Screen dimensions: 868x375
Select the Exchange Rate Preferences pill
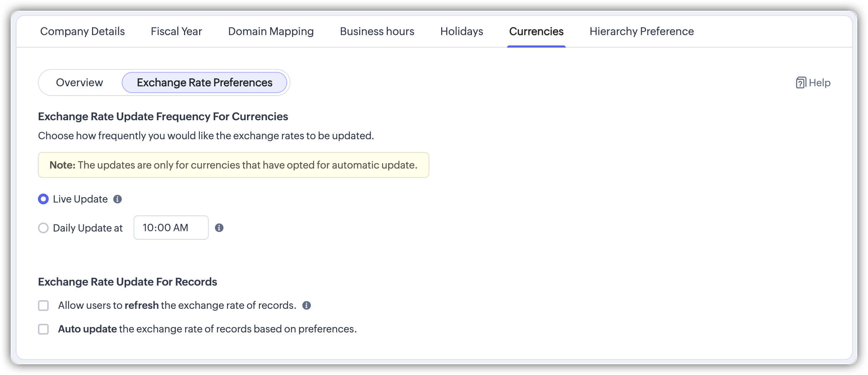[204, 83]
